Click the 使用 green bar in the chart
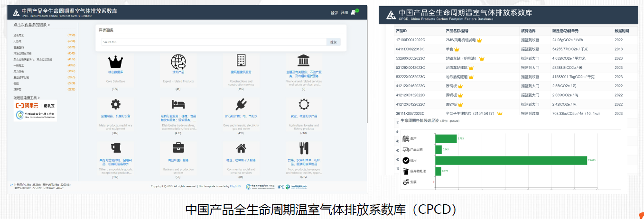The width and height of the screenshot is (644, 219). pyautogui.click(x=511, y=160)
